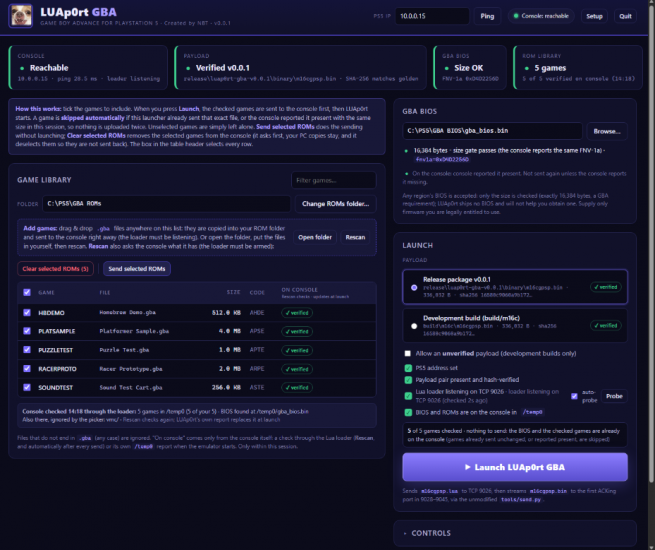Launch LUAp0rt GBA
655x550 pixels.
[515, 467]
